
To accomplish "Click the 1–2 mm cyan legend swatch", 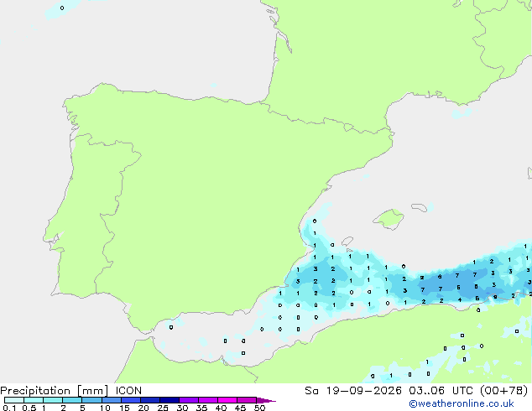I will (x=53, y=400).
